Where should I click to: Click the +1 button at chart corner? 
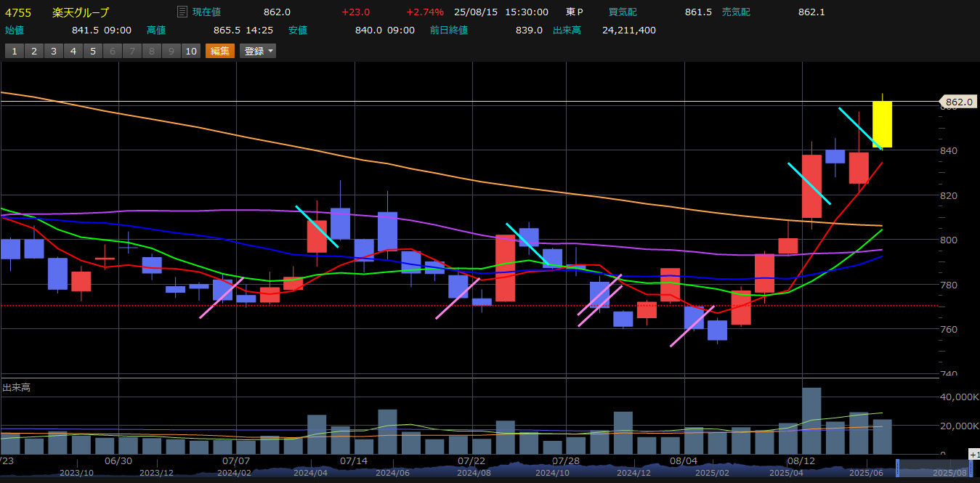(973, 454)
